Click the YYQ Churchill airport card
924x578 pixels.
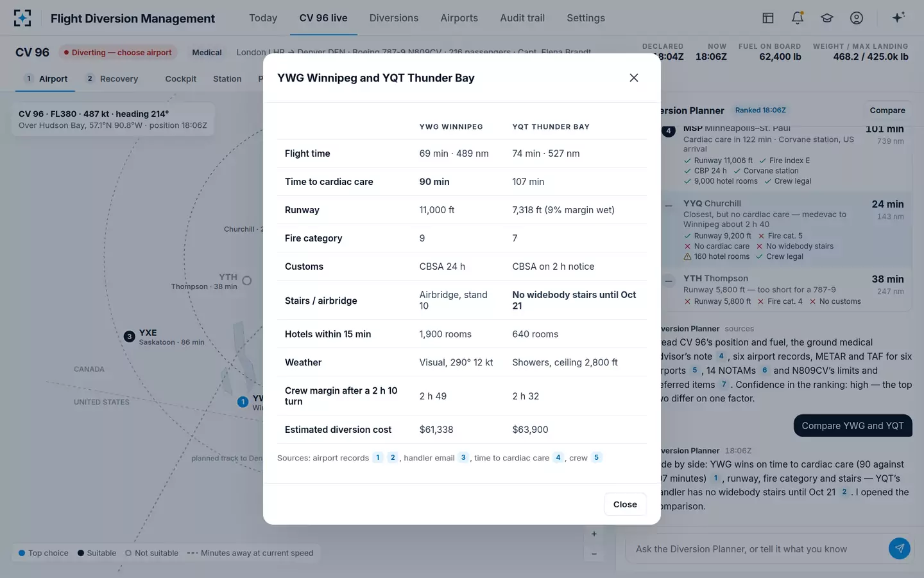coord(787,229)
